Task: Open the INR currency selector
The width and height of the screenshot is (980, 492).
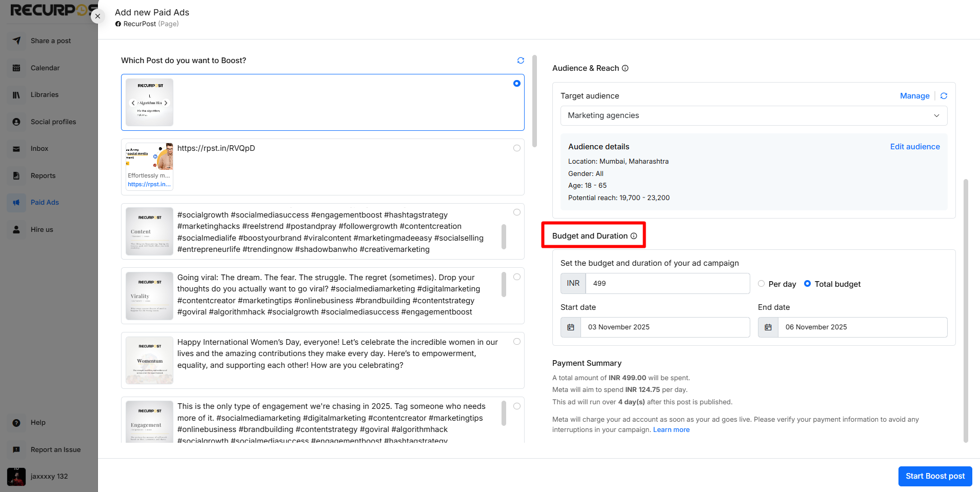Action: [573, 283]
